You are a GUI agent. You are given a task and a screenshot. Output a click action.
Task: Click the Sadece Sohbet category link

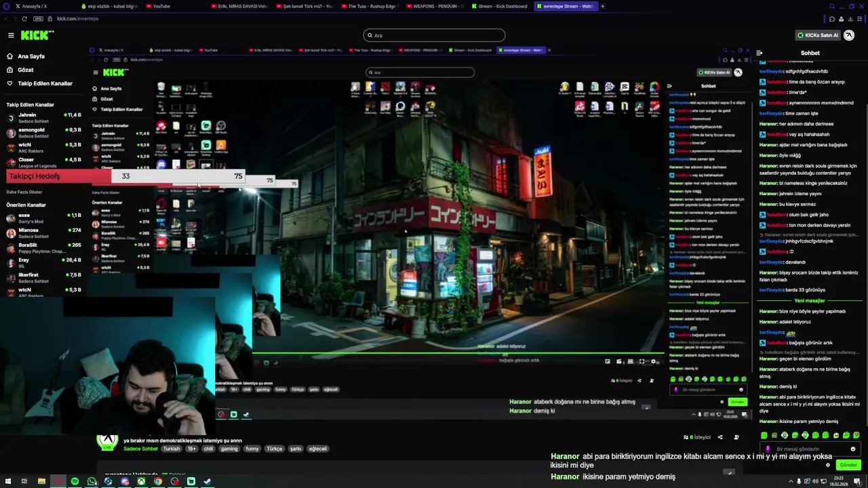[140, 449]
